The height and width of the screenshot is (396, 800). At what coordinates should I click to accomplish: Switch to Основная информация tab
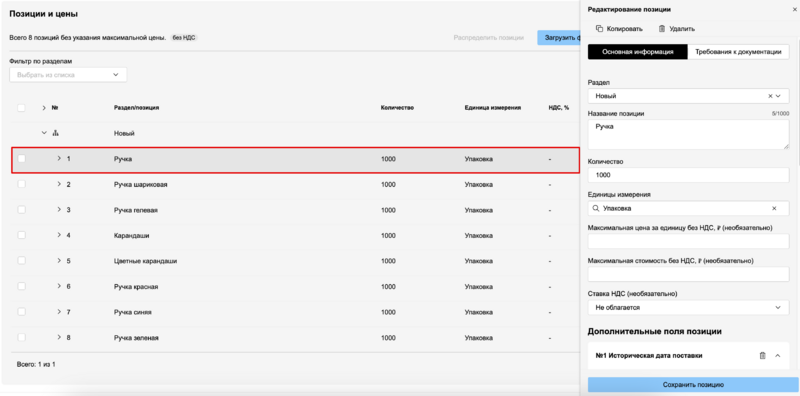tap(638, 52)
